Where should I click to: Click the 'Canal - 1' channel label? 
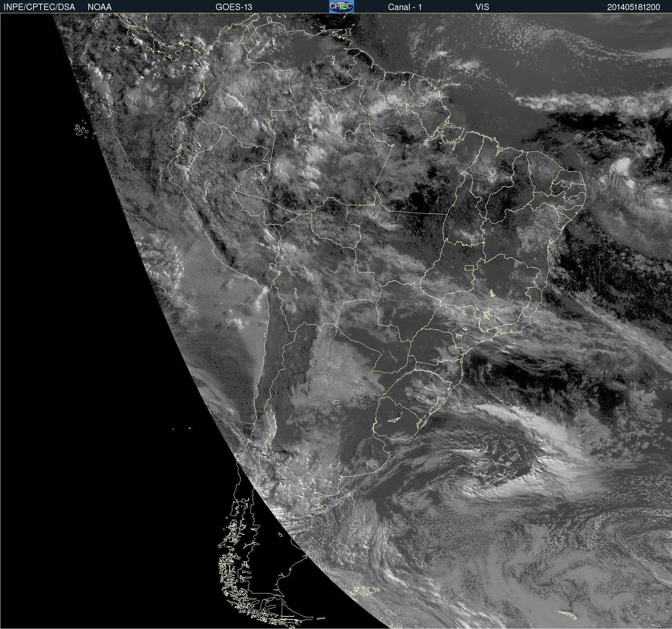[x=405, y=7]
